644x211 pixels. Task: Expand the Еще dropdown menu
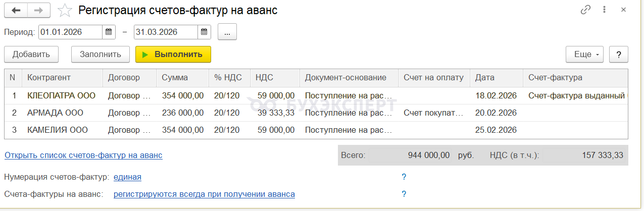click(x=585, y=55)
